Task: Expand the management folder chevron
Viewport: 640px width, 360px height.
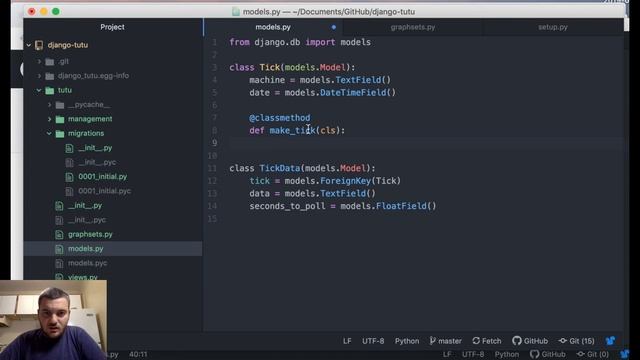Action: pyautogui.click(x=49, y=119)
